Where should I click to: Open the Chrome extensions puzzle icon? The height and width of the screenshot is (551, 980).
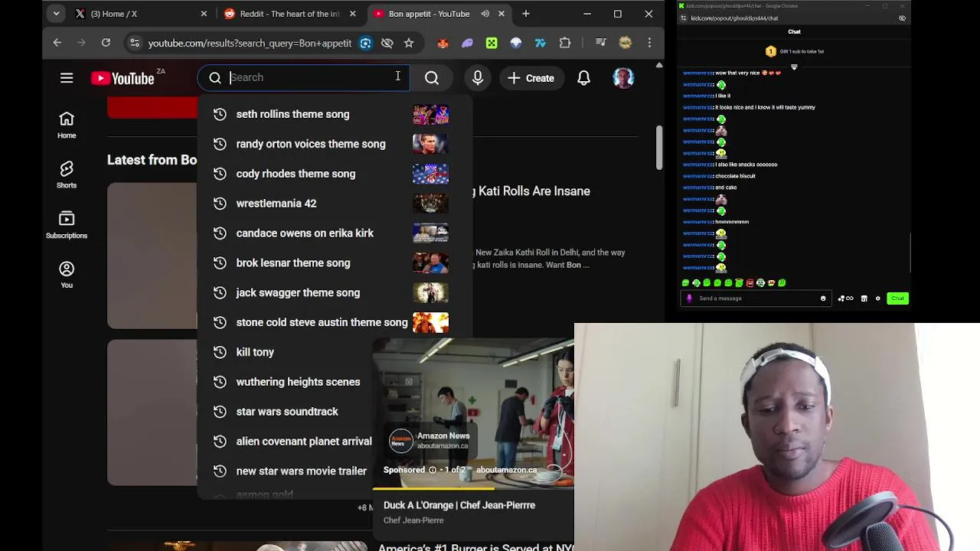565,43
